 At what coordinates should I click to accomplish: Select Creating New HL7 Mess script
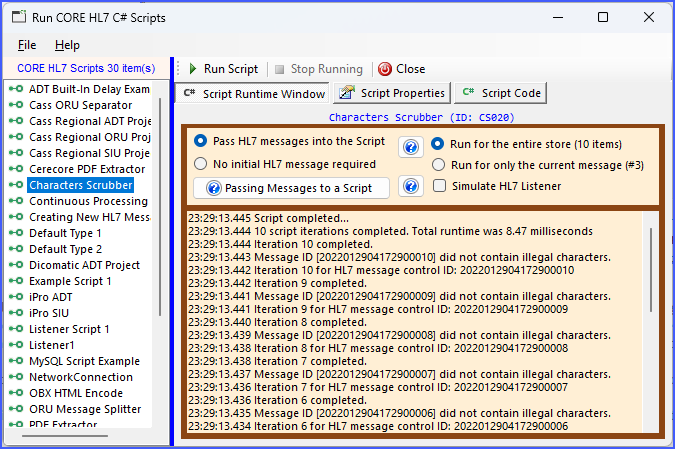(x=90, y=217)
